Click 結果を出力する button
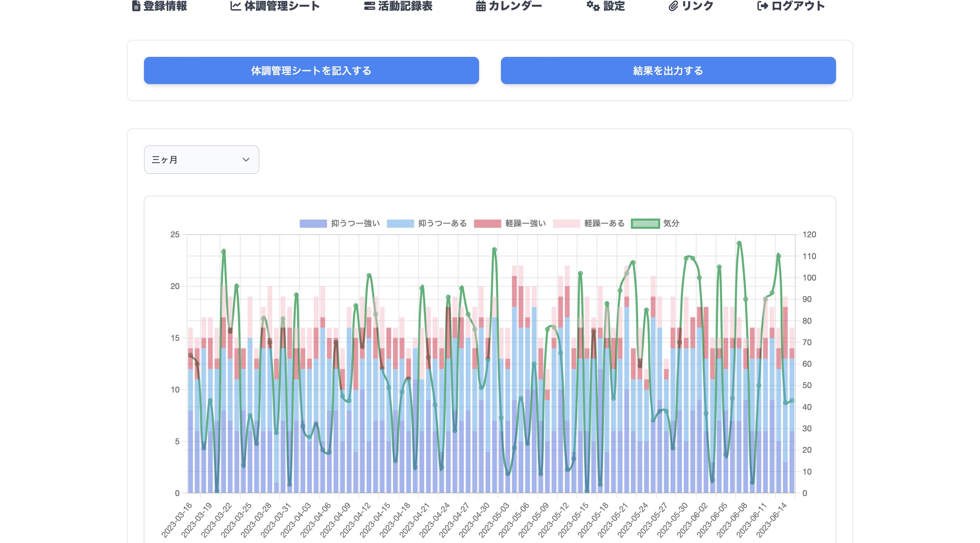980x543 pixels. tap(668, 70)
